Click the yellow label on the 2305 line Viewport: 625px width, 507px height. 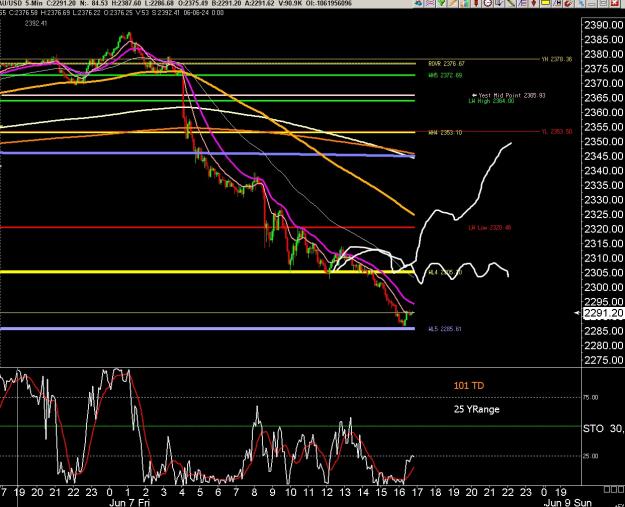click(445, 273)
